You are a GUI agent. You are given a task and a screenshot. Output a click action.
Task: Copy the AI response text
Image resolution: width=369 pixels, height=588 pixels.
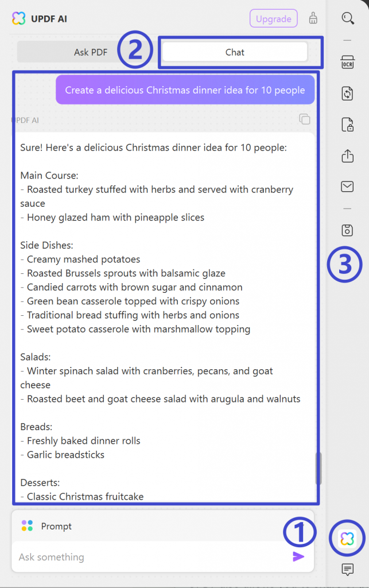(x=305, y=119)
